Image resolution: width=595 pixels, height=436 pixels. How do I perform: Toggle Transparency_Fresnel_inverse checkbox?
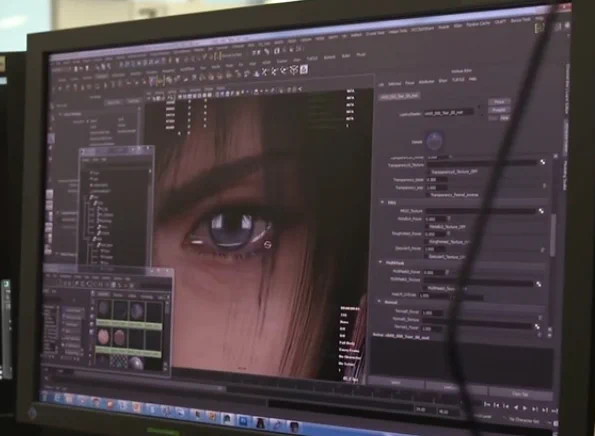coord(427,195)
